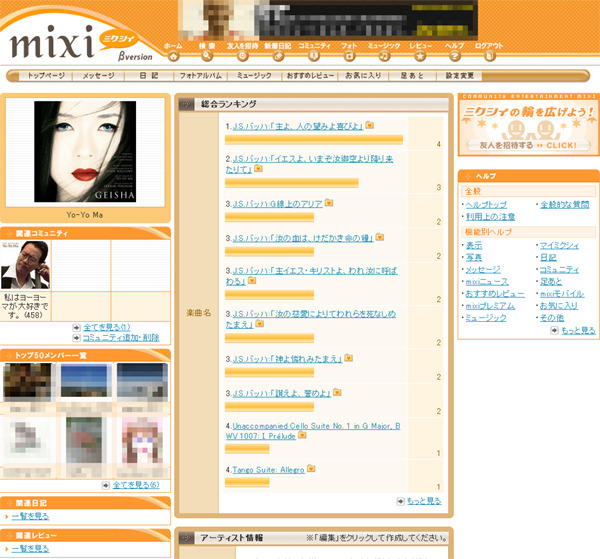This screenshot has width=600, height=559.
Task: Click icon beside 「汝の血は、けだかき命の糧」 song
Action: click(380, 237)
